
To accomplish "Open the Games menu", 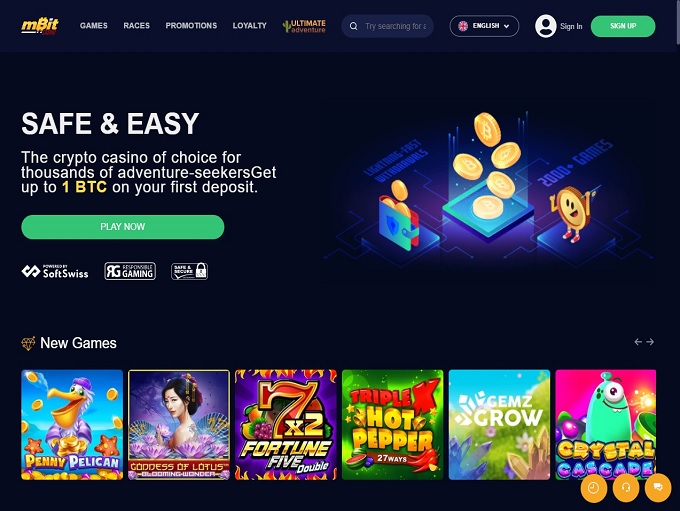I will [x=94, y=26].
